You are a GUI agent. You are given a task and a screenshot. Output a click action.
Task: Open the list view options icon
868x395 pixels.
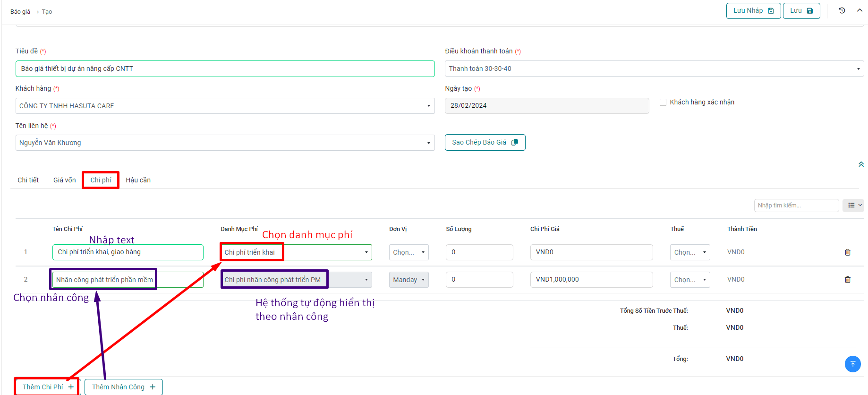tap(854, 205)
